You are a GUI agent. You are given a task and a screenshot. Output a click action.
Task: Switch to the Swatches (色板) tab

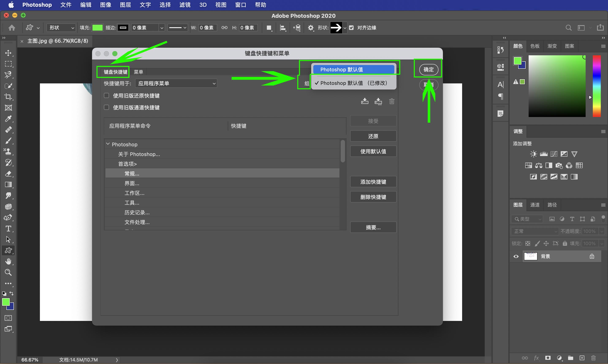tap(535, 46)
